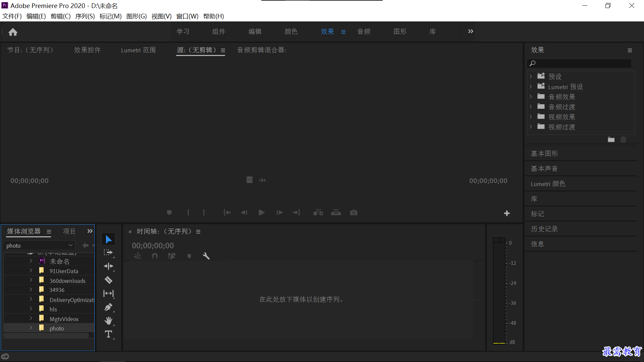Go to Out point in source monitor
The image size is (644, 362).
pos(297,213)
